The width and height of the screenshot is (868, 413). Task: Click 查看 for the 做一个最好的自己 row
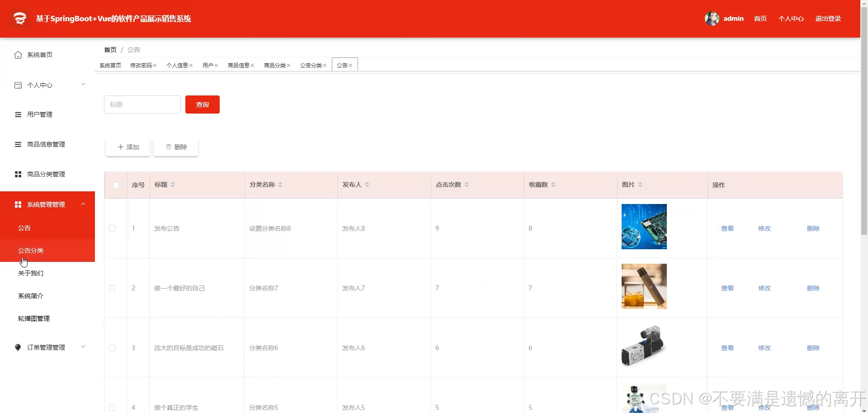[x=727, y=288]
